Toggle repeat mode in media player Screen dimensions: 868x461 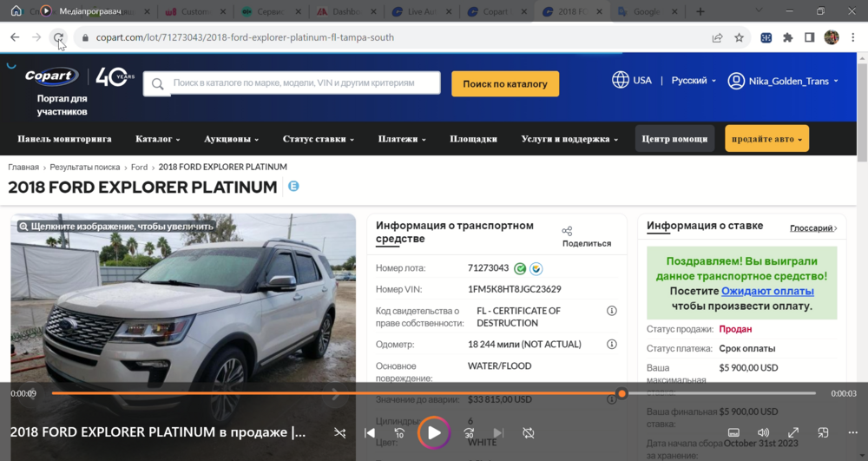click(x=529, y=432)
